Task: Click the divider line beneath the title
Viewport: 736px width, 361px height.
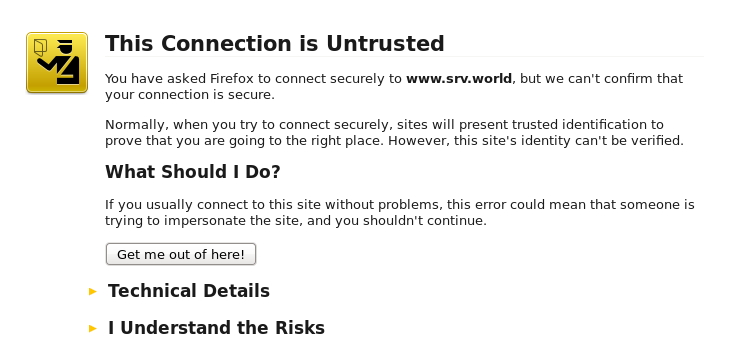Action: pyautogui.click(x=405, y=57)
